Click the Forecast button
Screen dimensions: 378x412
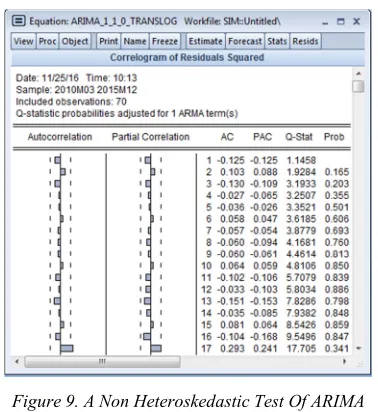(245, 41)
